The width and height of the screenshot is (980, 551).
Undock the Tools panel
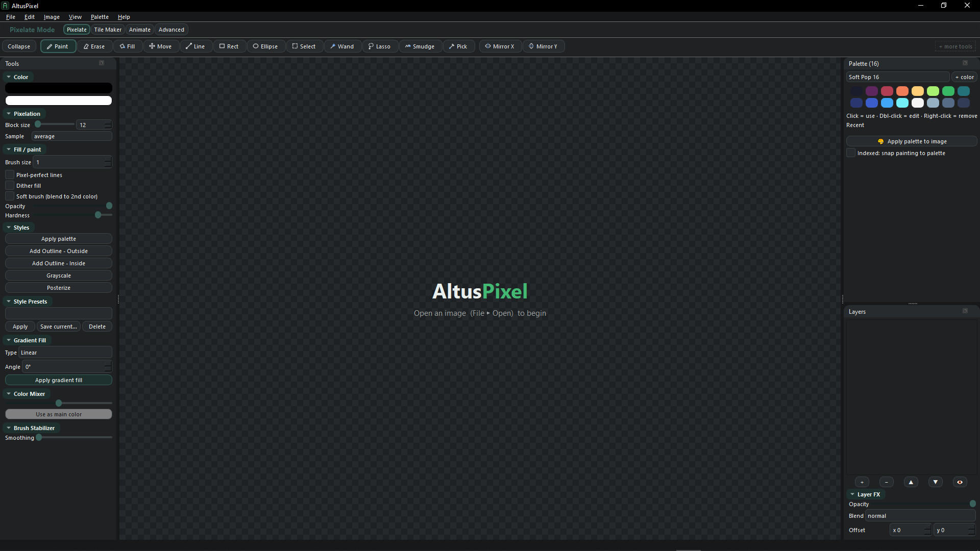click(x=102, y=63)
